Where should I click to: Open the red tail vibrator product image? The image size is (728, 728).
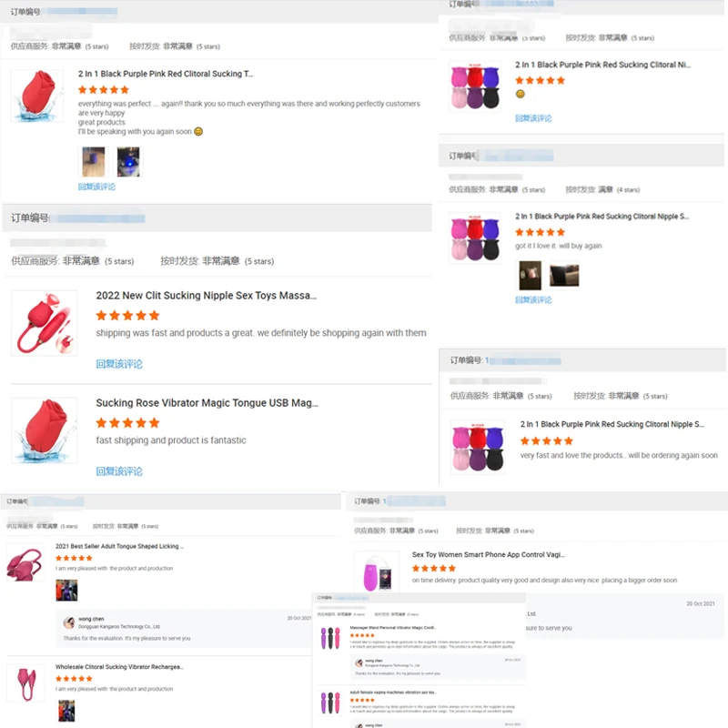point(44,323)
